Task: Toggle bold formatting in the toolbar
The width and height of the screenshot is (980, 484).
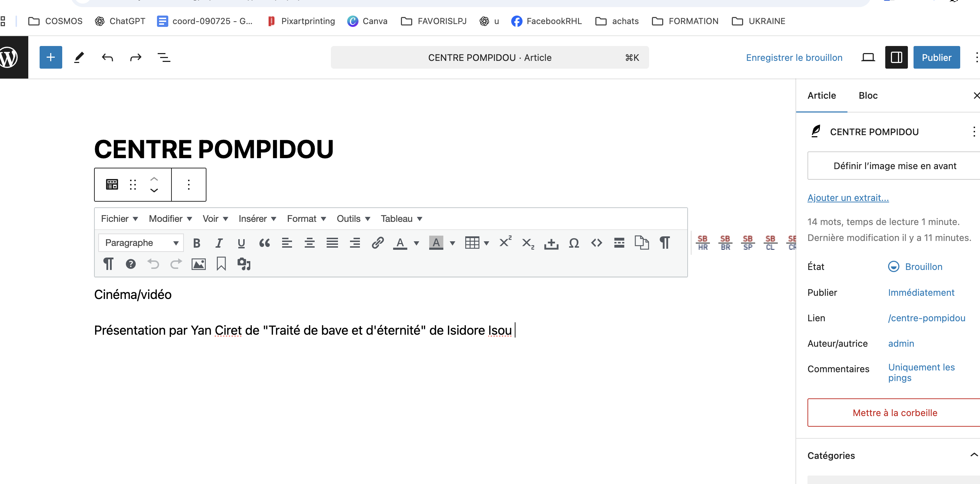Action: [x=197, y=243]
